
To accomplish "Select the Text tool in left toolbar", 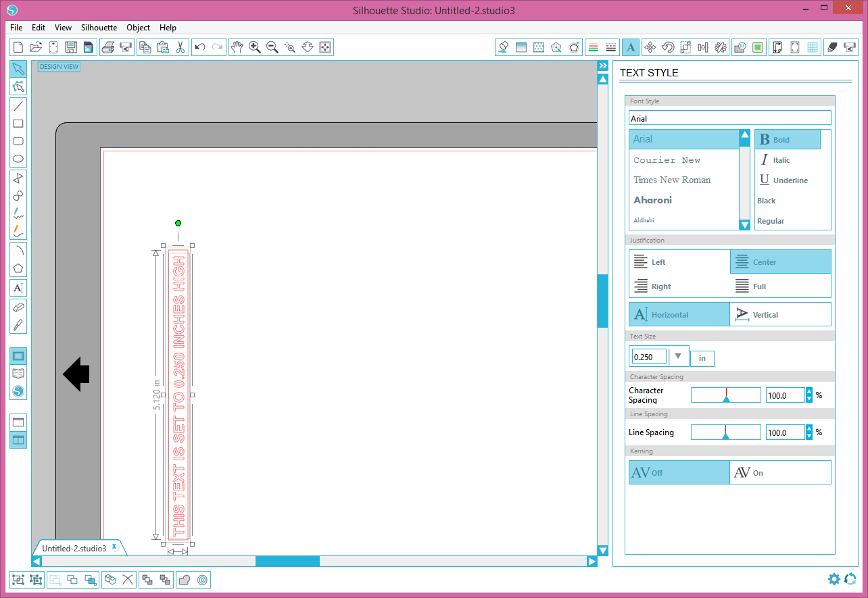I will coord(18,288).
